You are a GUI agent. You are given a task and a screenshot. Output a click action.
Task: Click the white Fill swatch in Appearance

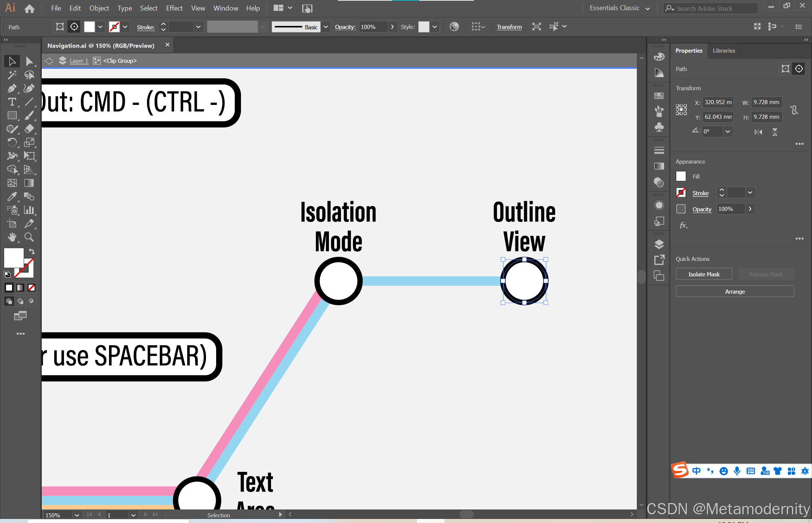[x=681, y=176]
